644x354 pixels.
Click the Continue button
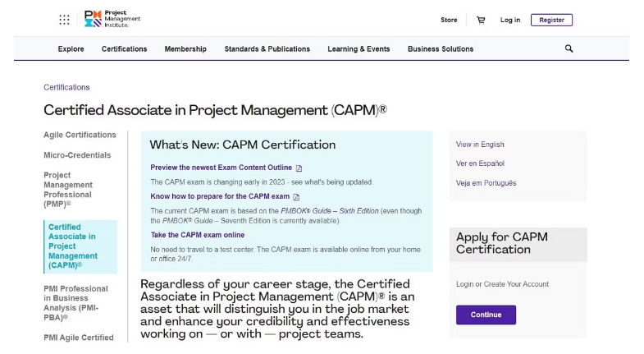point(486,315)
